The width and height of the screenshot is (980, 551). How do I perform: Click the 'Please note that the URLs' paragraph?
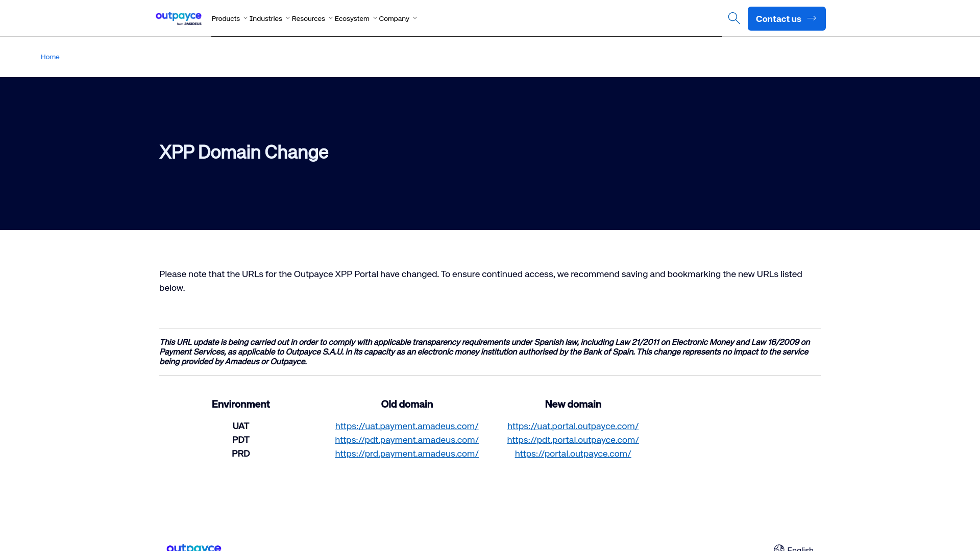481,281
